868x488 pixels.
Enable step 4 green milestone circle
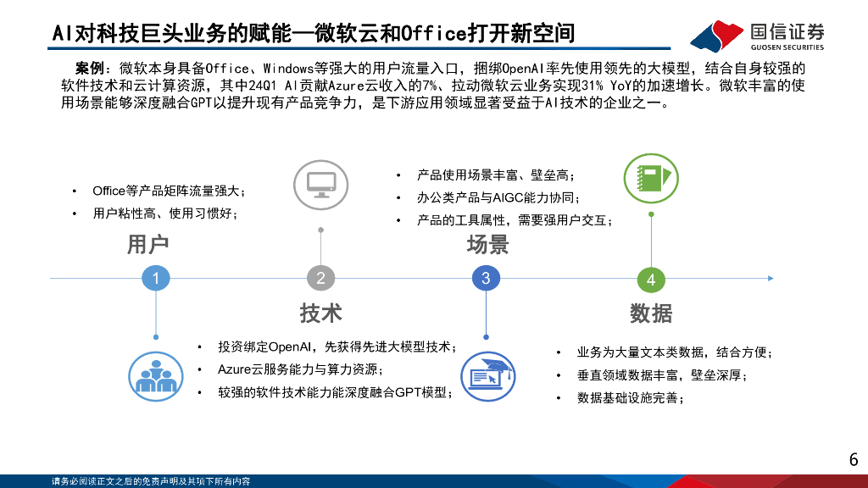click(651, 277)
